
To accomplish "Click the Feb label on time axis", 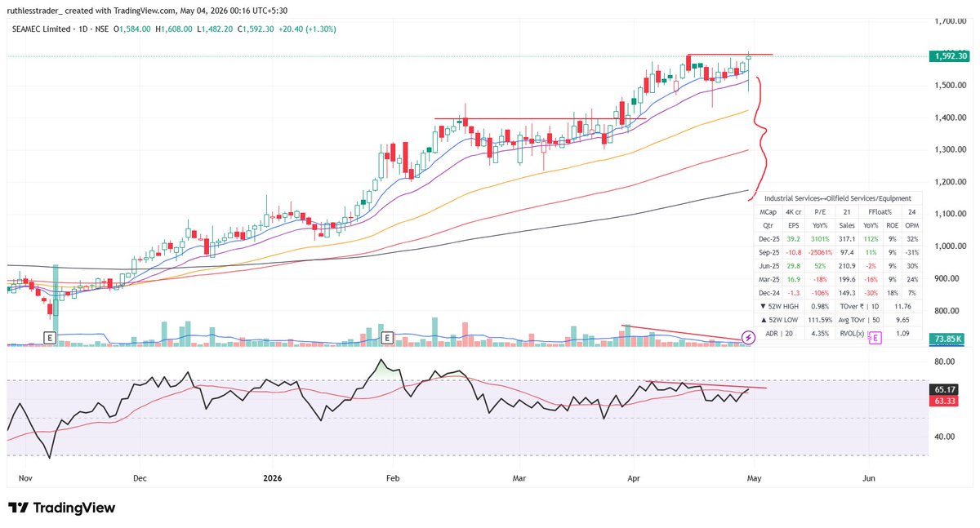I will (x=394, y=477).
